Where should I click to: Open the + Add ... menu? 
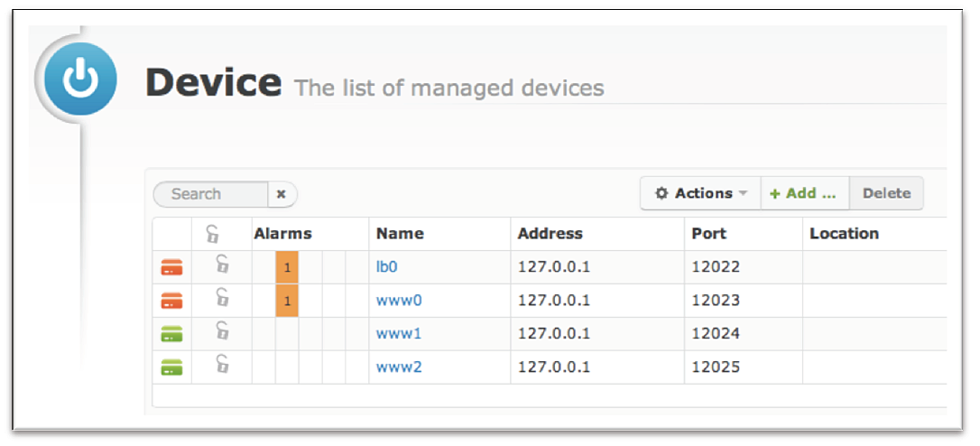804,193
